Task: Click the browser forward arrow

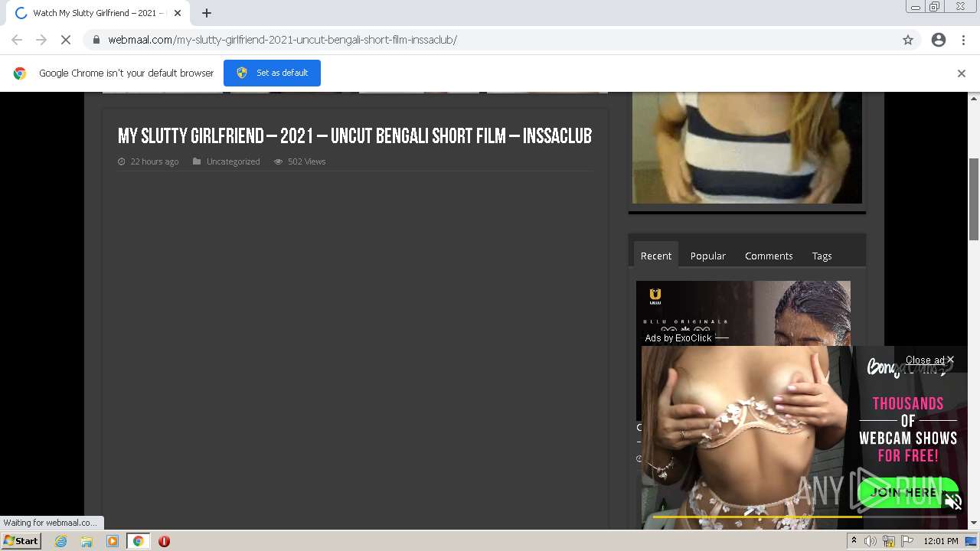Action: point(41,40)
